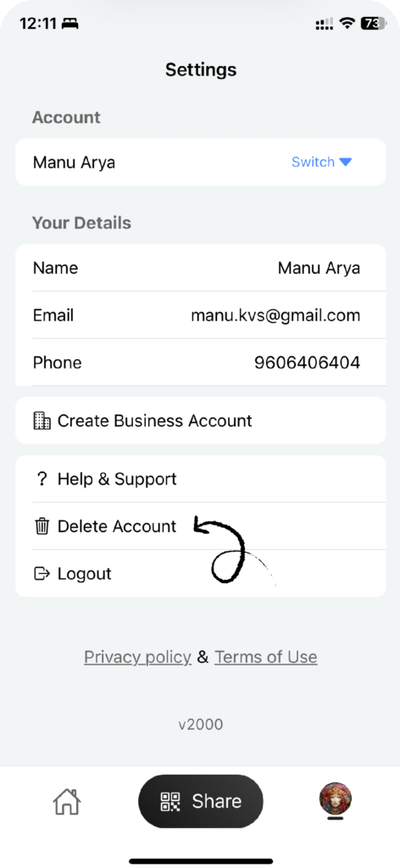
Task: Tap the Share button
Action: 200,801
